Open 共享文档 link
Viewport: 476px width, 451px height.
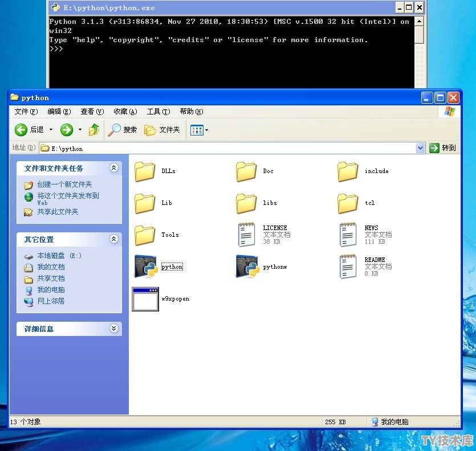(51, 278)
